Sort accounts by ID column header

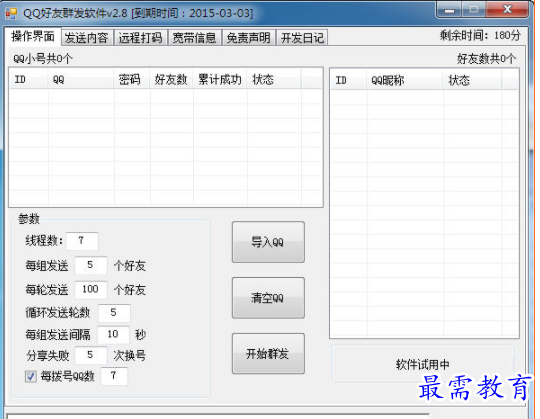pos(29,80)
